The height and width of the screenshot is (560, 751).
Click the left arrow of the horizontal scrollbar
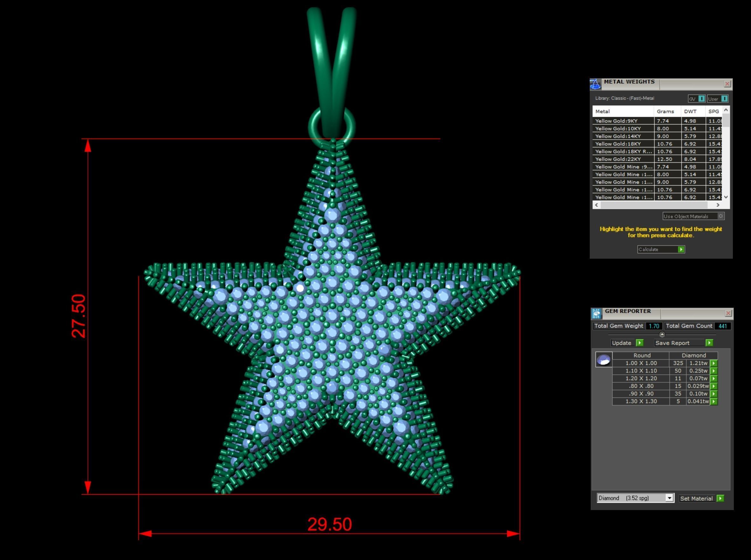click(596, 205)
